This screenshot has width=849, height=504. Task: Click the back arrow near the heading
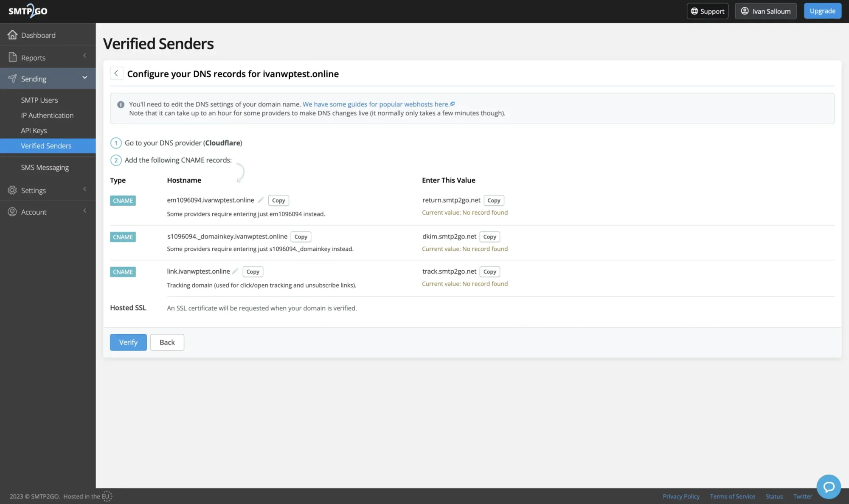coord(116,73)
